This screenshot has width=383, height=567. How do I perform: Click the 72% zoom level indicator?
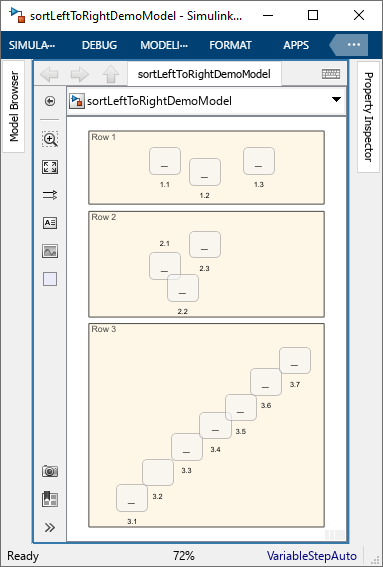click(184, 556)
